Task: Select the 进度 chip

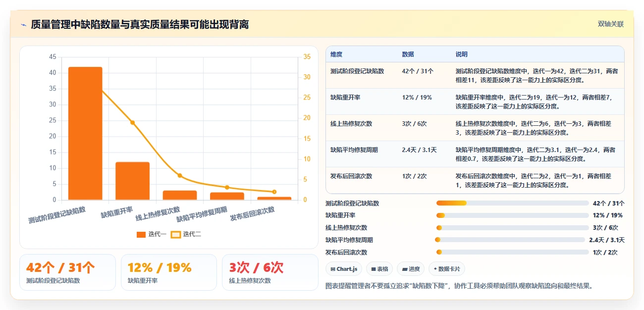Action: (x=411, y=269)
